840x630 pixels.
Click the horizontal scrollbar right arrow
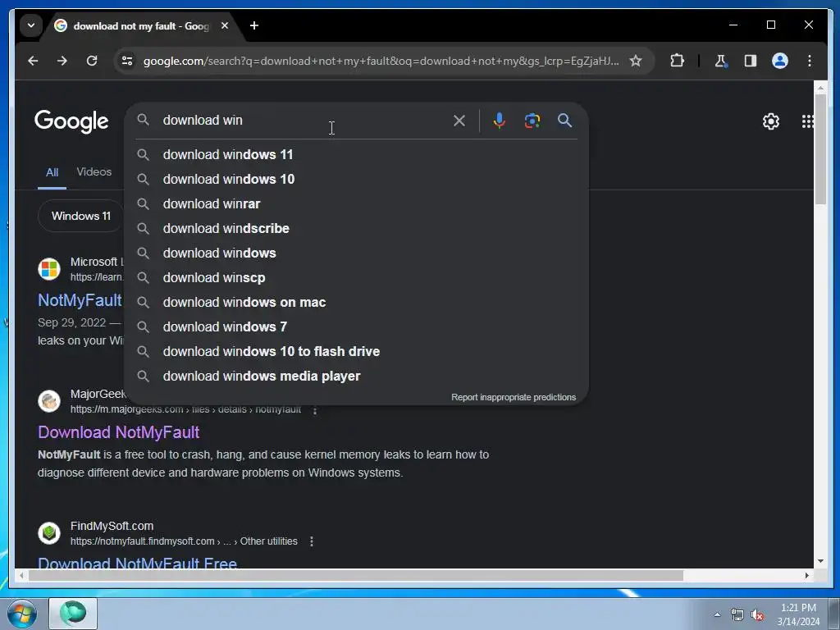pyautogui.click(x=807, y=575)
